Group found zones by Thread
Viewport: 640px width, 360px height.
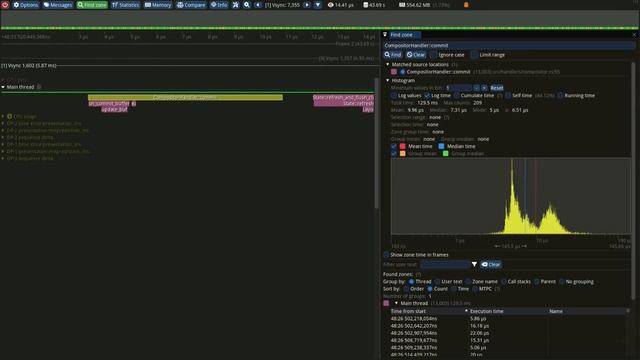[411, 282]
